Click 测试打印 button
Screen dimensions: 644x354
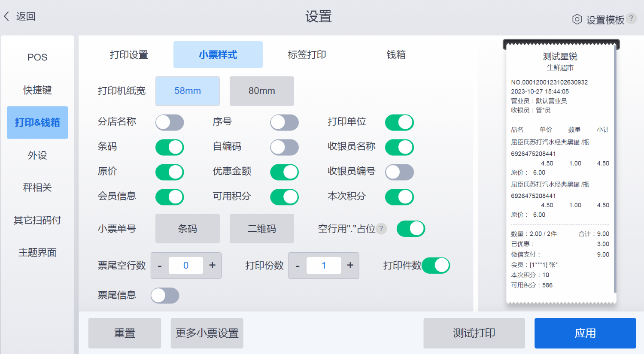pyautogui.click(x=474, y=333)
